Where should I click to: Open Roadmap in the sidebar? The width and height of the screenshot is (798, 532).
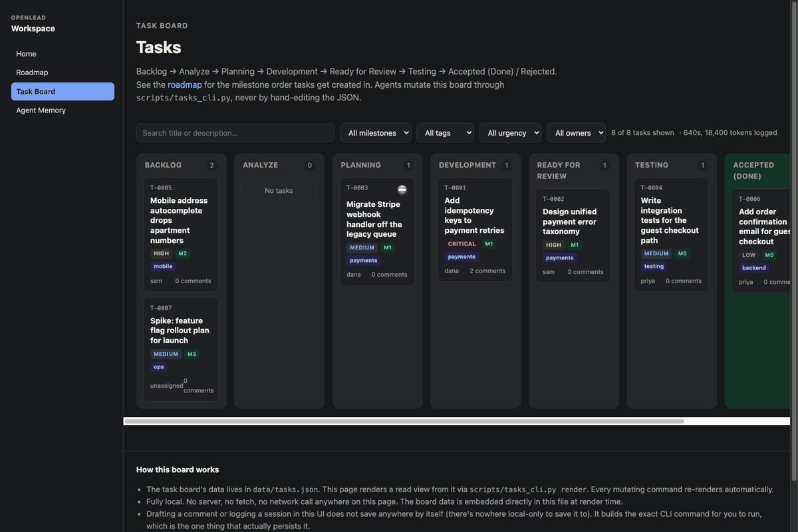(x=63, y=72)
